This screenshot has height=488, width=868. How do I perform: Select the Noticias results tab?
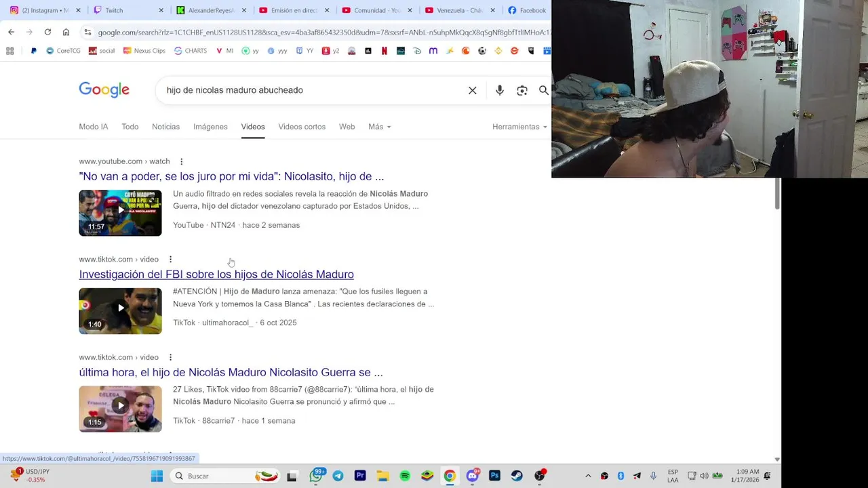[166, 127]
